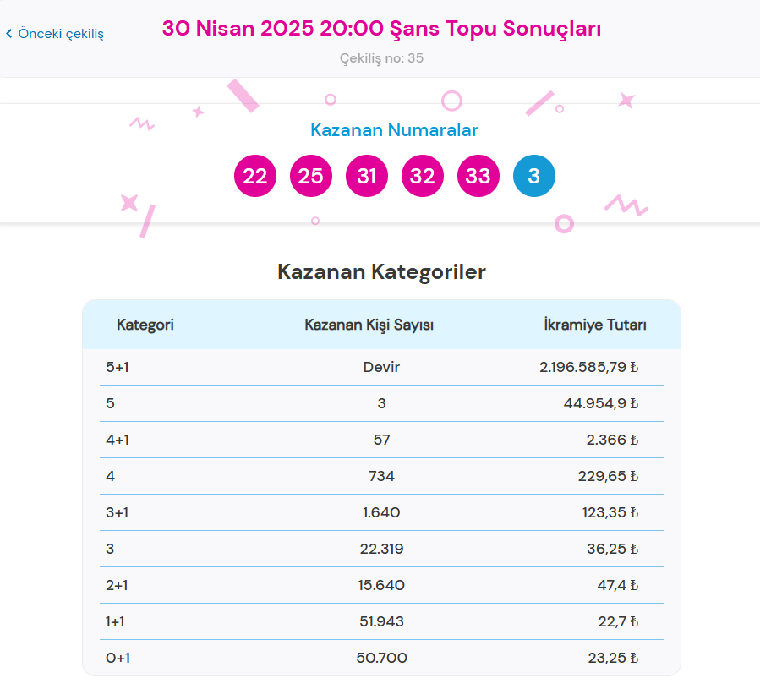Select the Devir cell in the table
The image size is (760, 700).
click(x=381, y=368)
